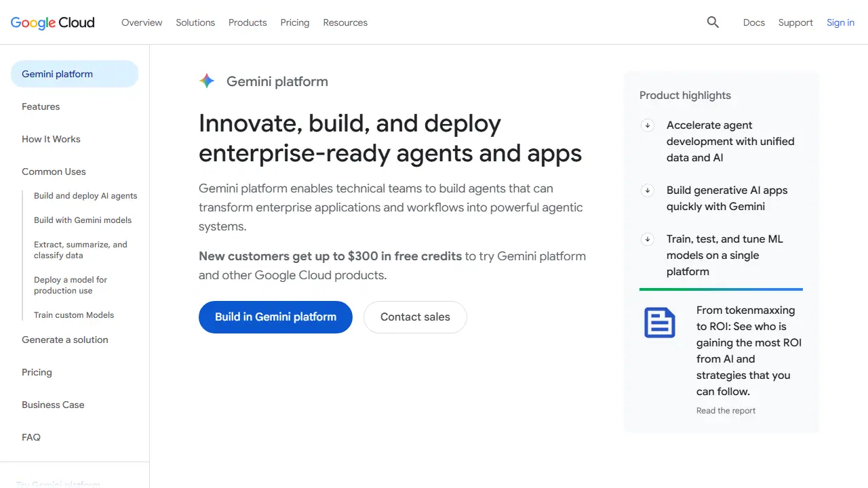Open Build and deploy AI agents

(85, 196)
